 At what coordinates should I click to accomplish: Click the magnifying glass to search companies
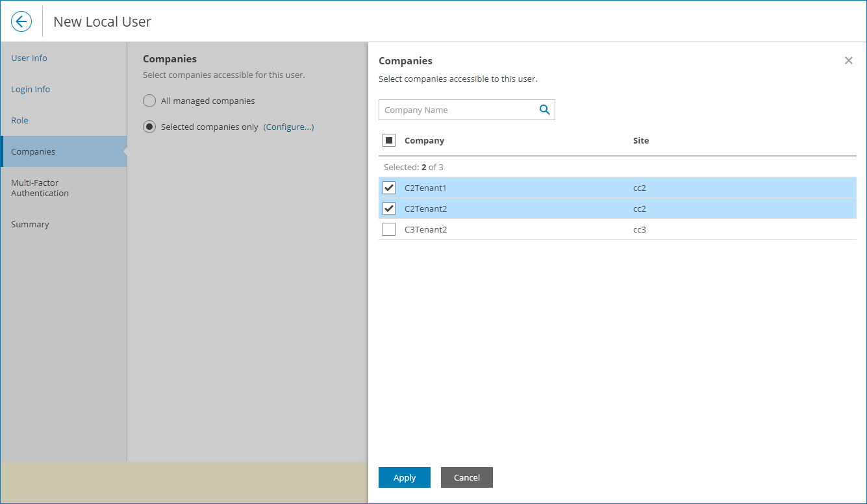[x=544, y=110]
